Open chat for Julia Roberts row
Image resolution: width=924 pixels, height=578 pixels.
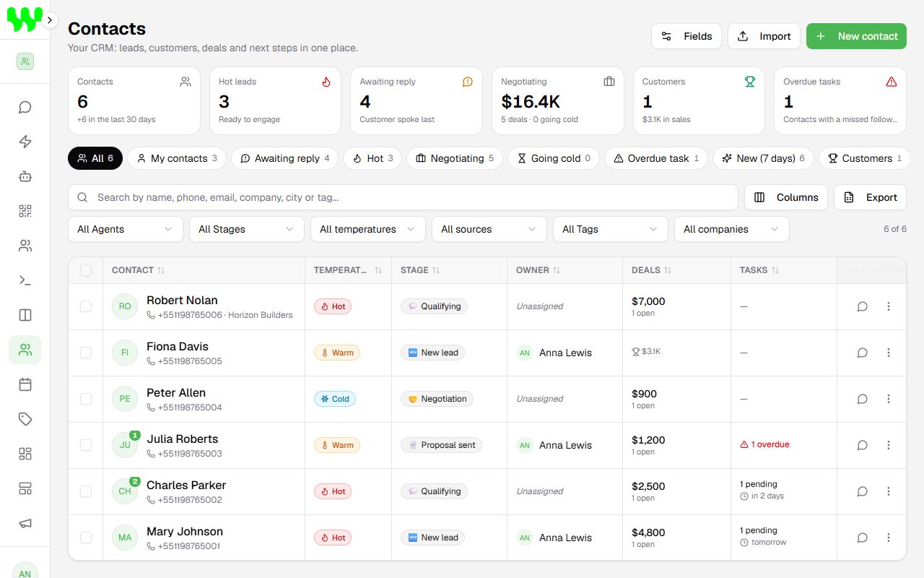click(x=862, y=445)
